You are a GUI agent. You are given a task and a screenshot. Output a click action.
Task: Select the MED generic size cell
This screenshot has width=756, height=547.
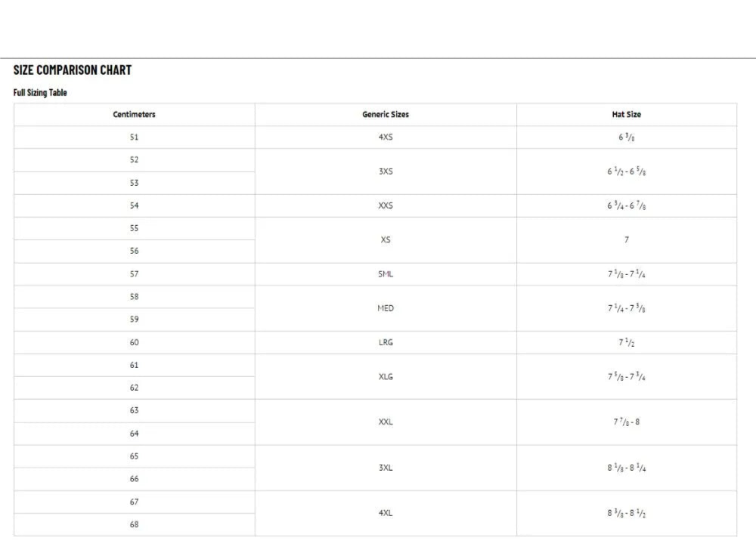coord(386,308)
